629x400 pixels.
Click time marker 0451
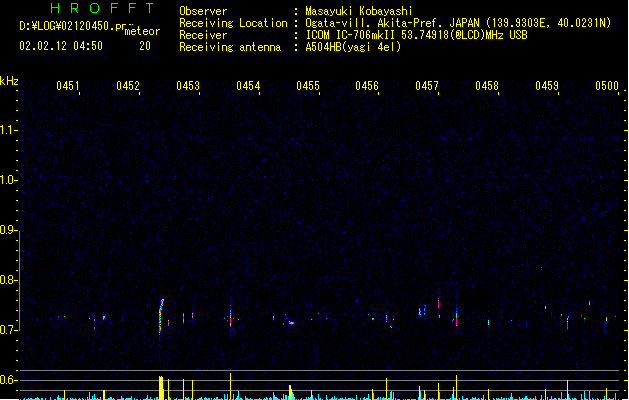67,86
